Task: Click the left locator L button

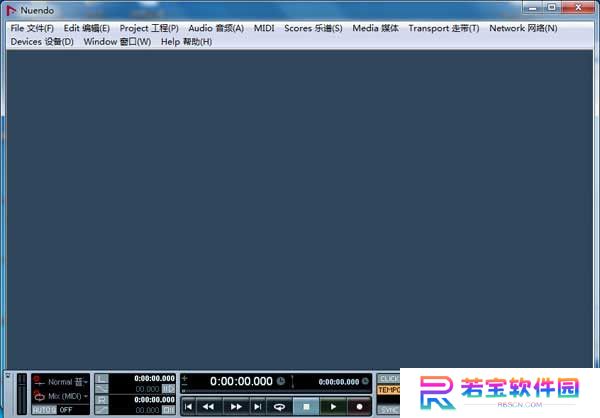Action: [102, 379]
